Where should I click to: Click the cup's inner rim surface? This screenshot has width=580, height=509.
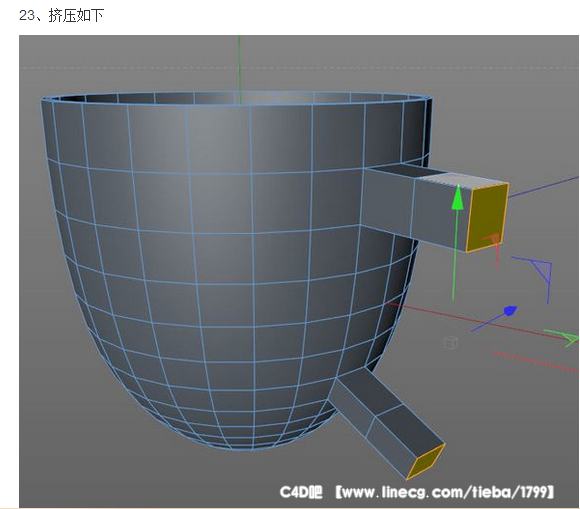point(237,98)
